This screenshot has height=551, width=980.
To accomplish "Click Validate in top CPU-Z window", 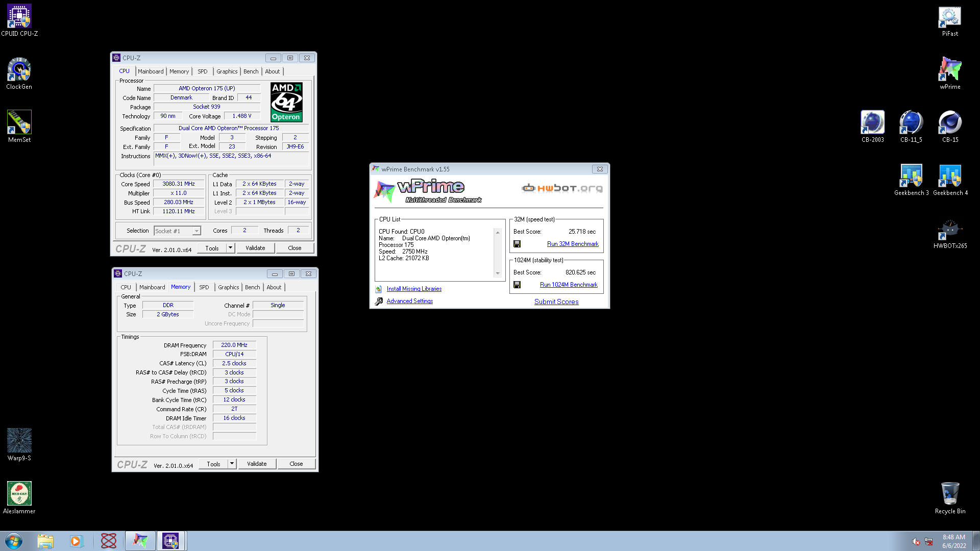I will 255,248.
